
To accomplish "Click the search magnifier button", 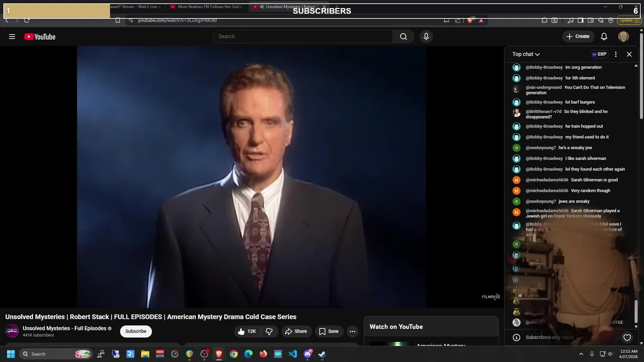I will (x=404, y=36).
